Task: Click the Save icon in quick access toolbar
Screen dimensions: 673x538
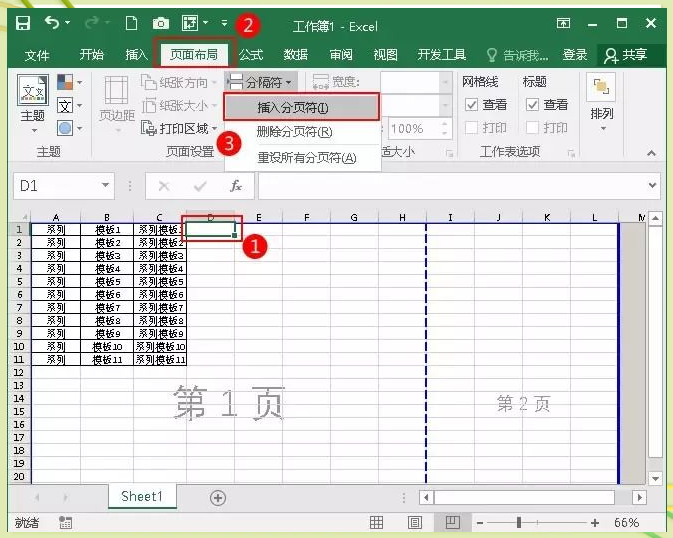Action: point(23,23)
